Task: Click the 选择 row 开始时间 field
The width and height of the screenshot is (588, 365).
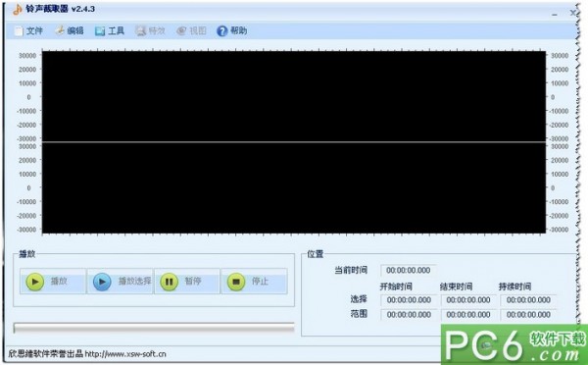Action: pos(409,300)
